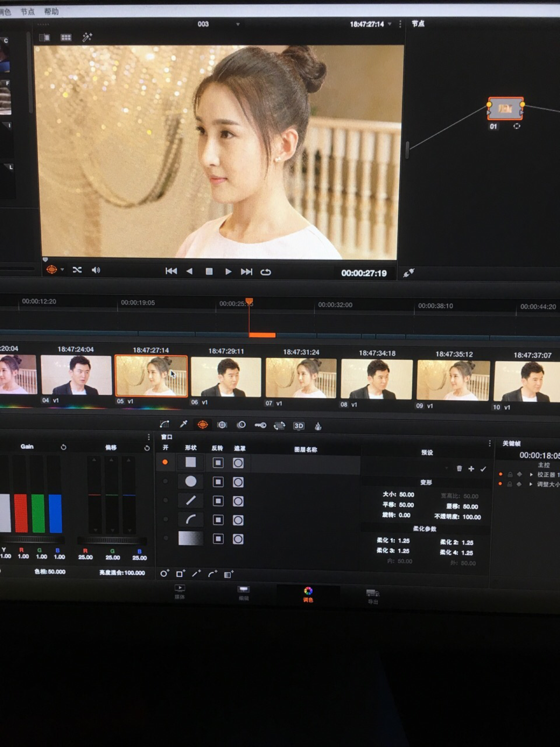Toggle the circular window on
The width and height of the screenshot is (560, 747).
(165, 482)
